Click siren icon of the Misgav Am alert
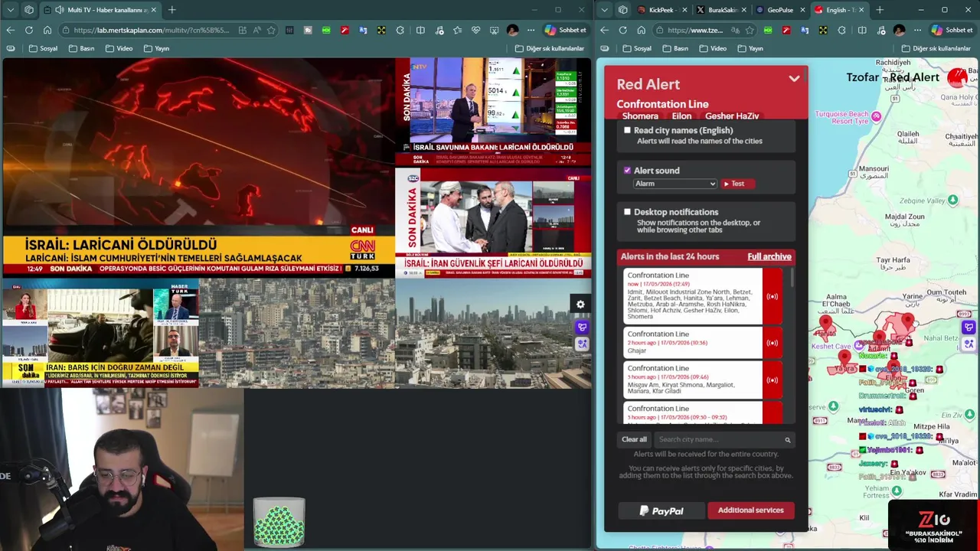Image resolution: width=980 pixels, height=551 pixels. click(x=772, y=380)
